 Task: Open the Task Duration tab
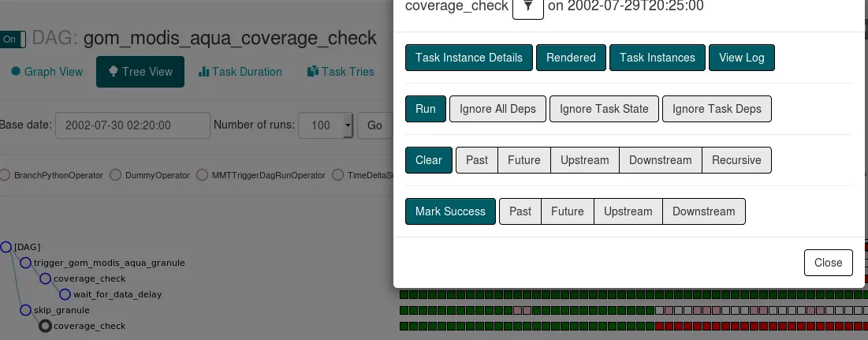pyautogui.click(x=240, y=72)
